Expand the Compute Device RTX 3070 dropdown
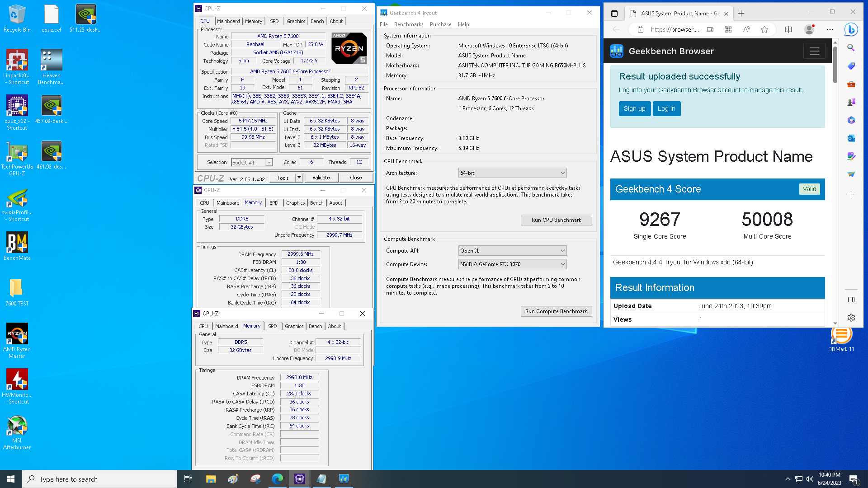The height and width of the screenshot is (488, 868). point(512,264)
